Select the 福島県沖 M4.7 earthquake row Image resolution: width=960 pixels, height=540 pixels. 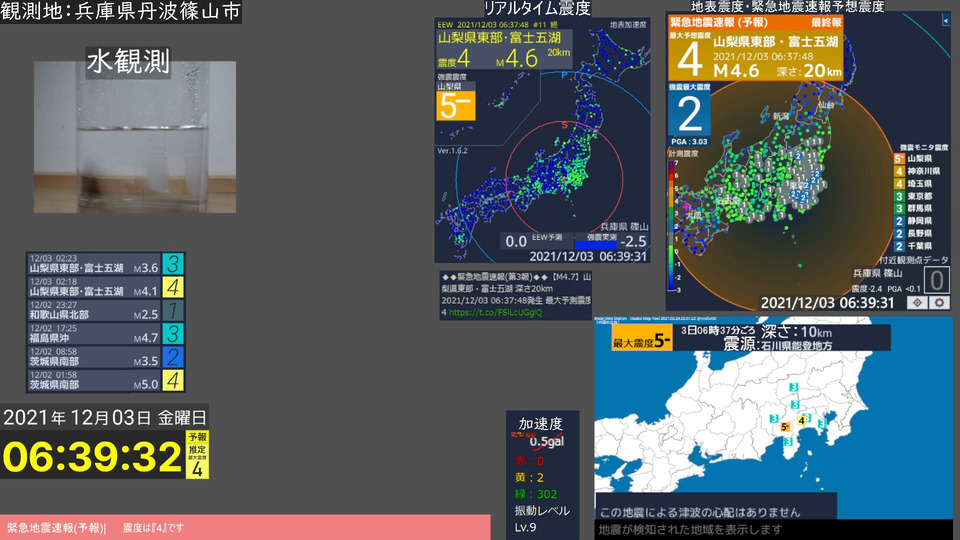click(x=105, y=334)
